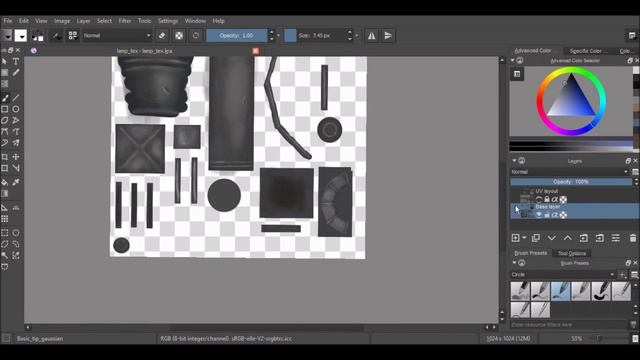Collapse the Advanced Color Selector docker

(513, 60)
